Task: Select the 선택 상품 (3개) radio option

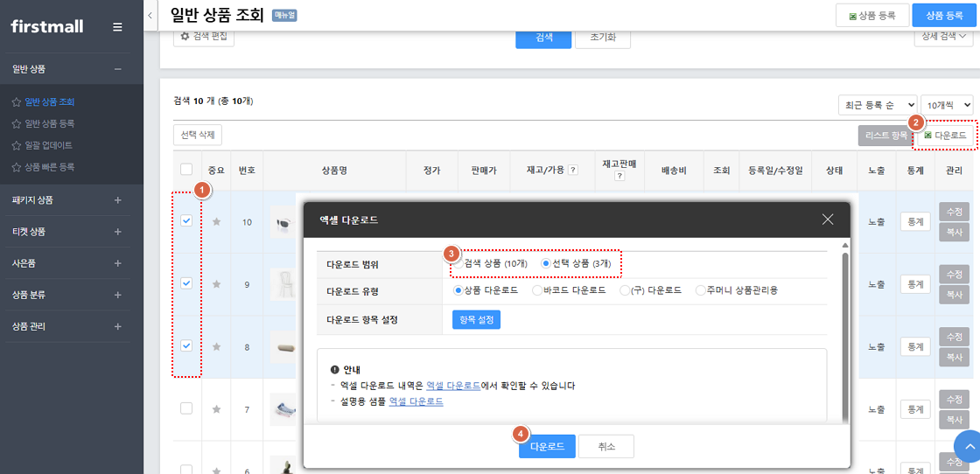Action: 546,263
